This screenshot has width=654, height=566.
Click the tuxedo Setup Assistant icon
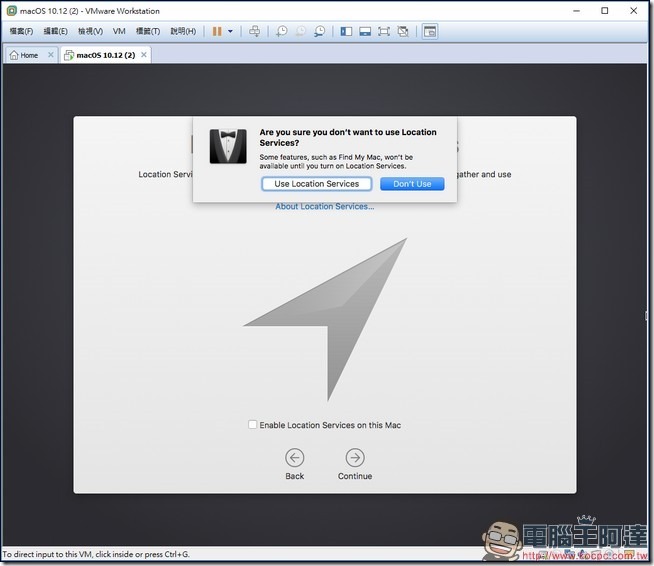pos(228,146)
